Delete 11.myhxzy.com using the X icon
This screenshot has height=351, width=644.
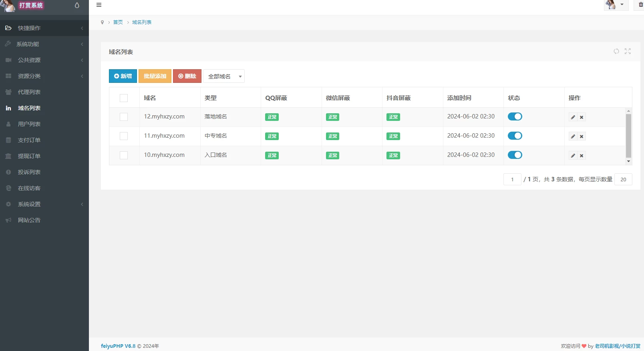point(582,136)
